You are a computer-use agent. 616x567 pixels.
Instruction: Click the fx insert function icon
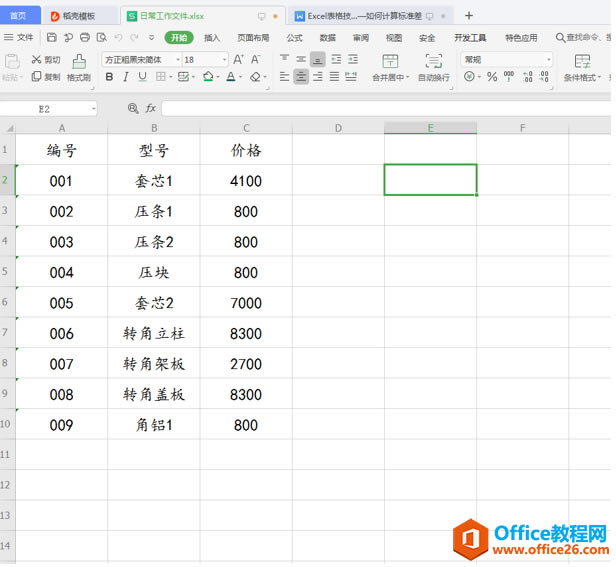(151, 108)
